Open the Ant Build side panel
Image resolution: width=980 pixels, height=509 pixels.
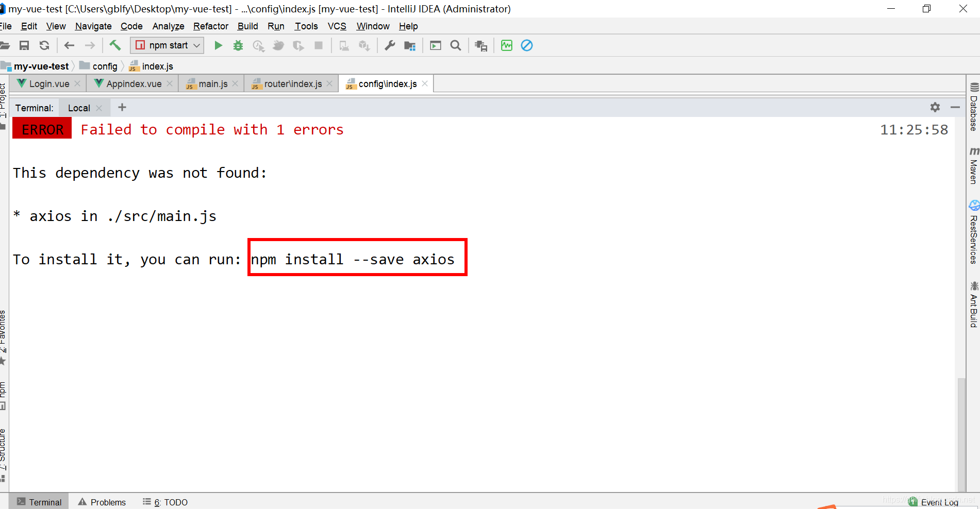click(x=974, y=304)
